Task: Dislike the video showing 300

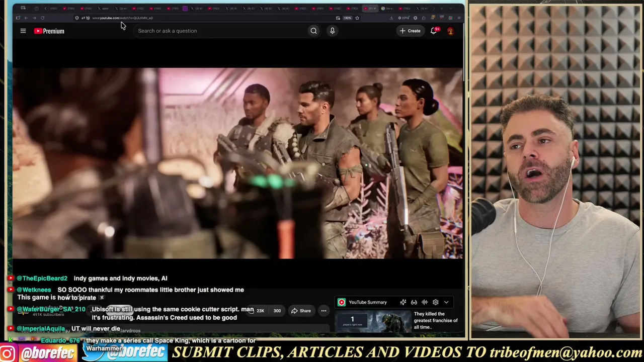Action: [277, 311]
